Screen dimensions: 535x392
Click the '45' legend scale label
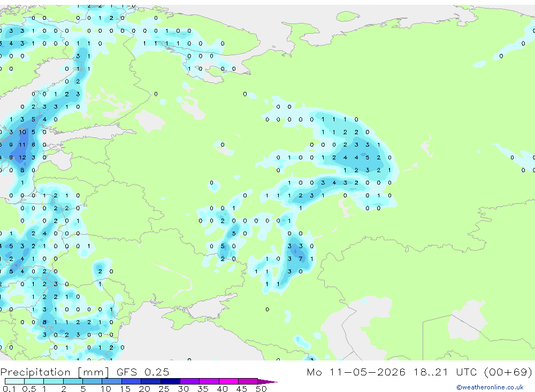[x=242, y=389]
